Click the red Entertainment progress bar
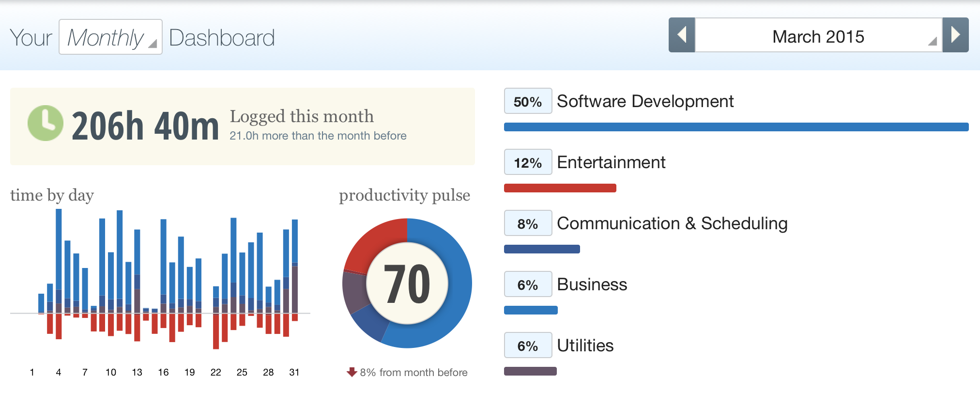The height and width of the screenshot is (409, 980). pos(560,188)
